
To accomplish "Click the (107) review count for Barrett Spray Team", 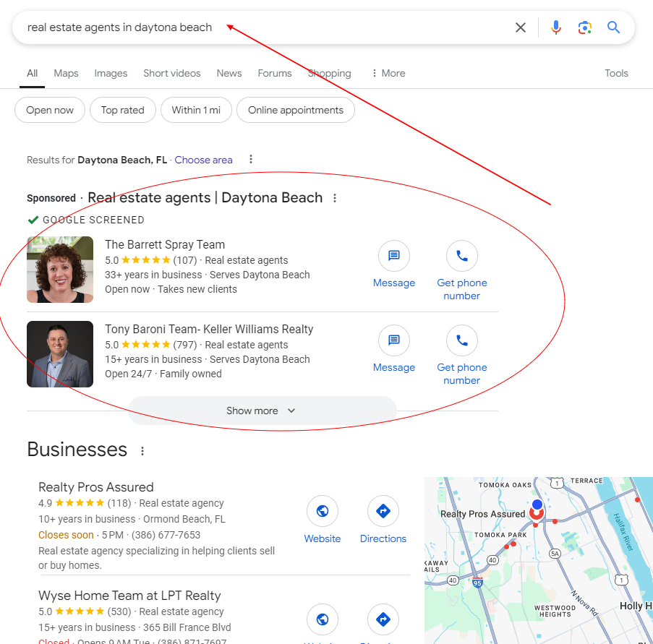I will [x=185, y=260].
